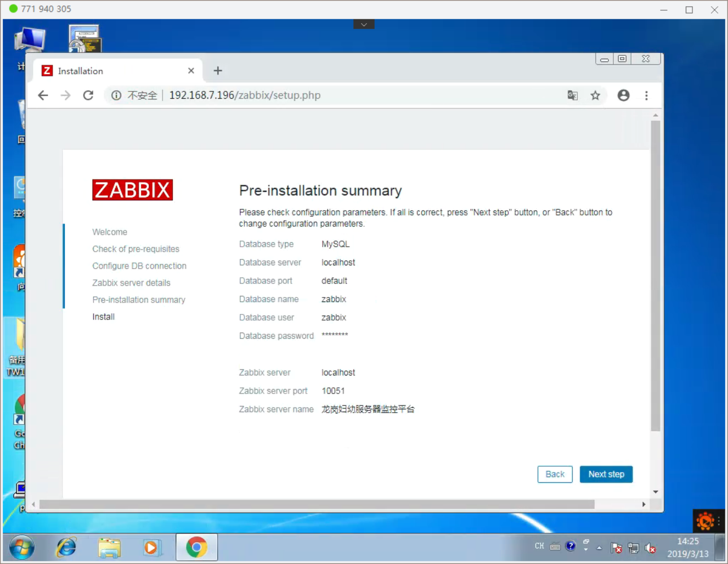The height and width of the screenshot is (564, 728).
Task: Click the taskbar clock showing 14:25
Action: (688, 548)
